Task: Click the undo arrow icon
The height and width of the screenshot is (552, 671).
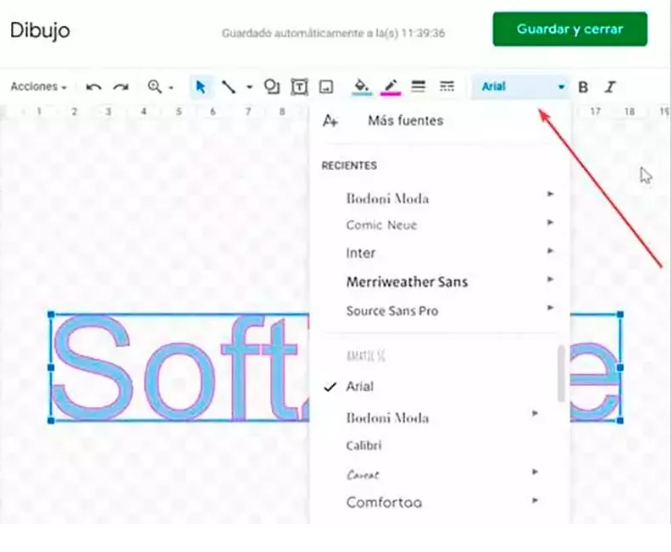Action: tap(94, 87)
